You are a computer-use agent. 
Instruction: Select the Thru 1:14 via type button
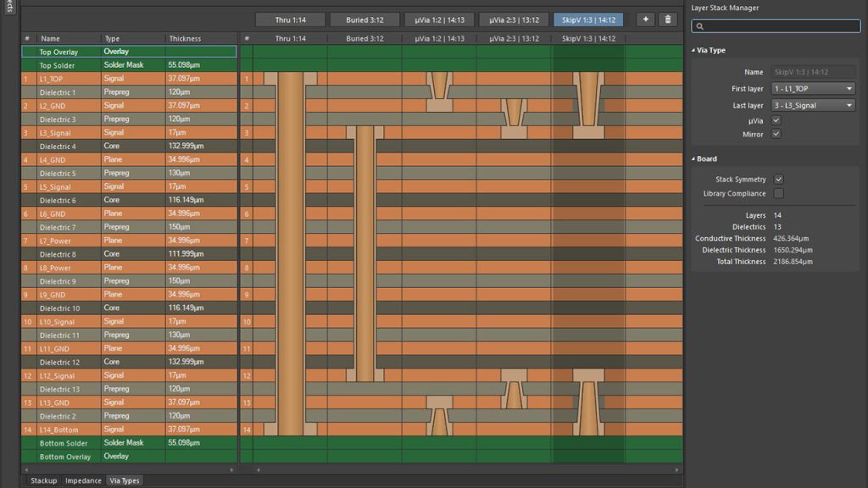(x=291, y=19)
